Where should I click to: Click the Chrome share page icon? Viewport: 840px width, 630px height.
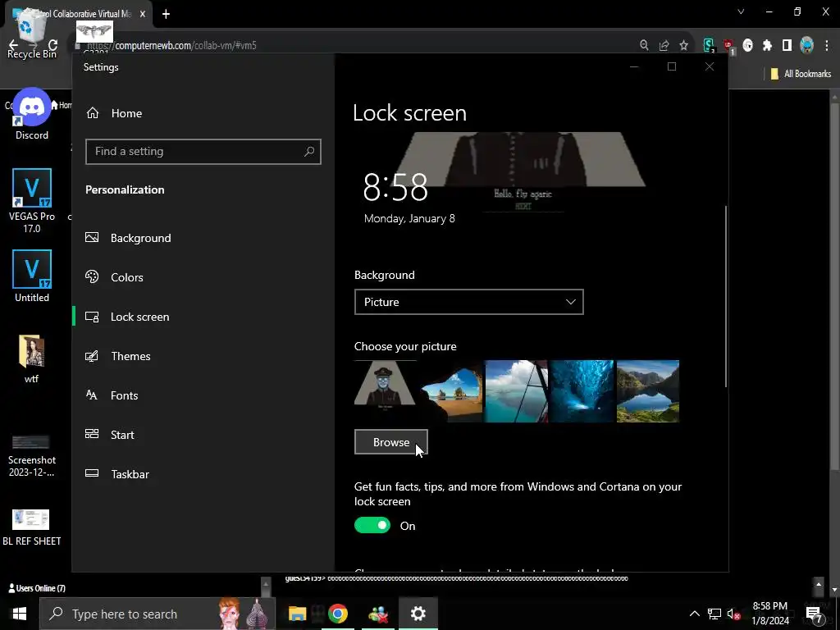point(664,46)
